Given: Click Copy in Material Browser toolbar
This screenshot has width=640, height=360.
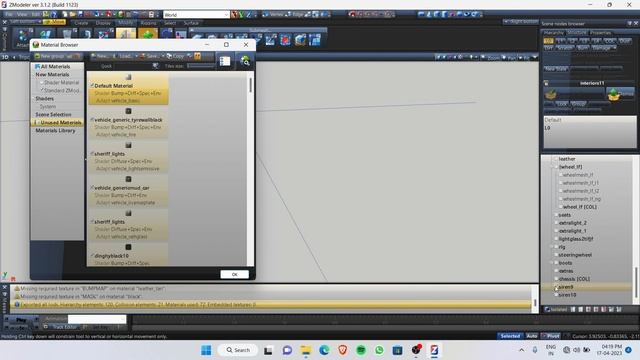Looking at the screenshot, I should (x=176, y=56).
